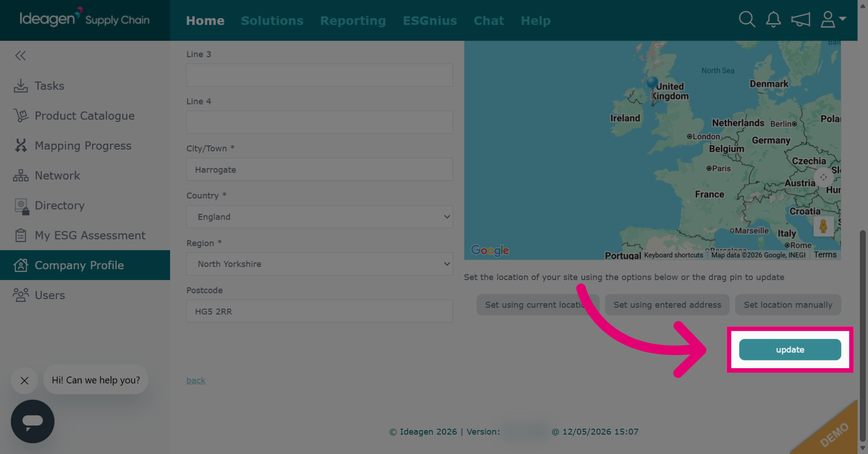Close the chat help prompt
The width and height of the screenshot is (868, 454).
click(x=24, y=381)
